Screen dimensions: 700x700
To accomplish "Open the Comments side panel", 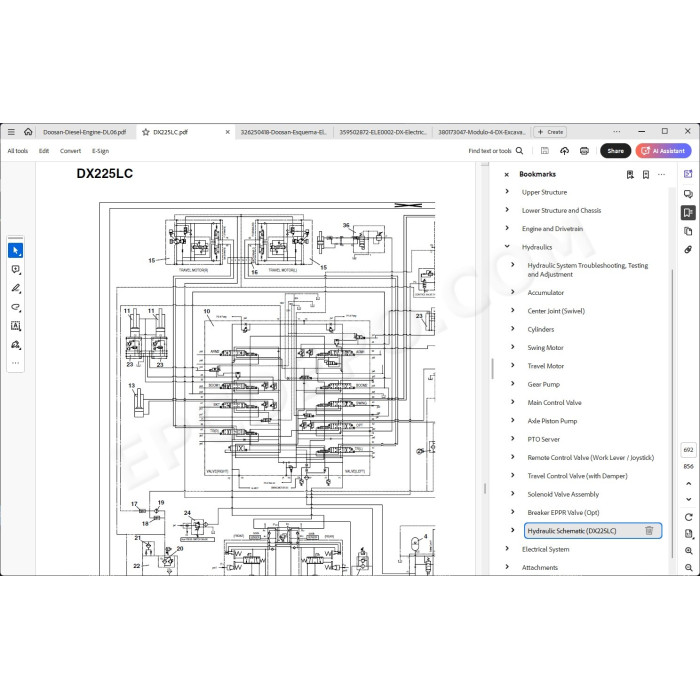I will [688, 194].
